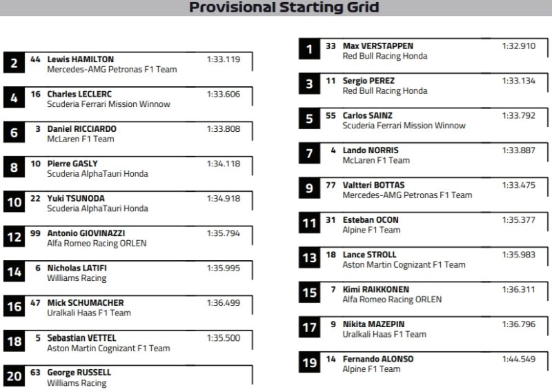Click Lando NORRIS driver name
Viewport: 552px width, 392px height.
pyautogui.click(x=371, y=150)
